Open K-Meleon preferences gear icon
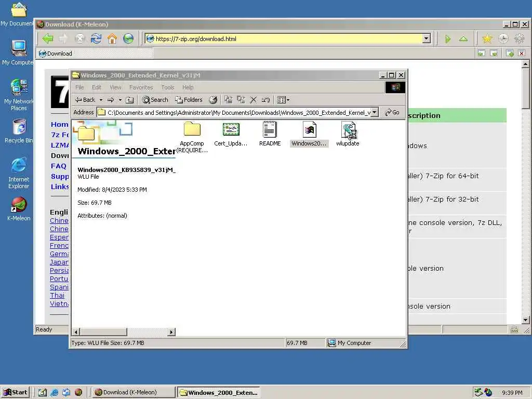 pos(520,38)
